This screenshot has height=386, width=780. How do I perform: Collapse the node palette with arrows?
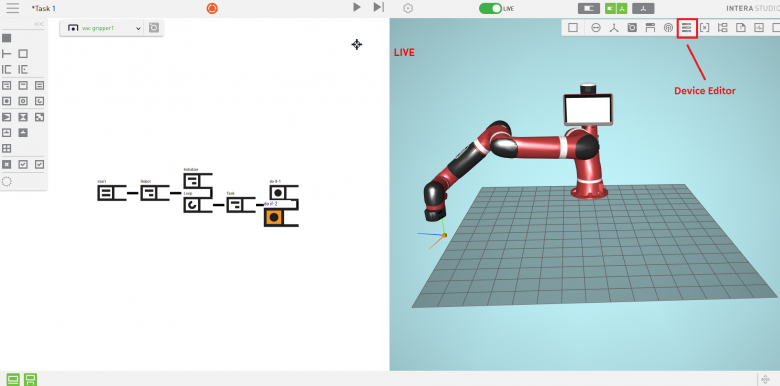pyautogui.click(x=39, y=24)
